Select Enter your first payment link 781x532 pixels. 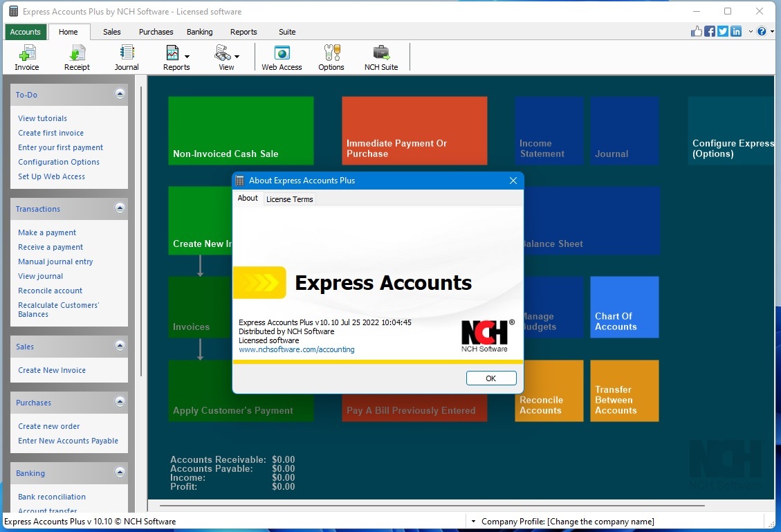[61, 147]
